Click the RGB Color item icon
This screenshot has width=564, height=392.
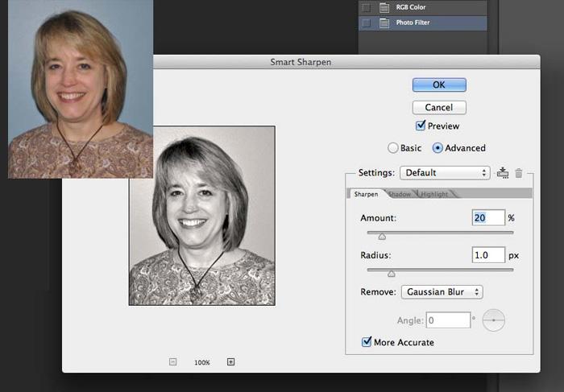[384, 7]
